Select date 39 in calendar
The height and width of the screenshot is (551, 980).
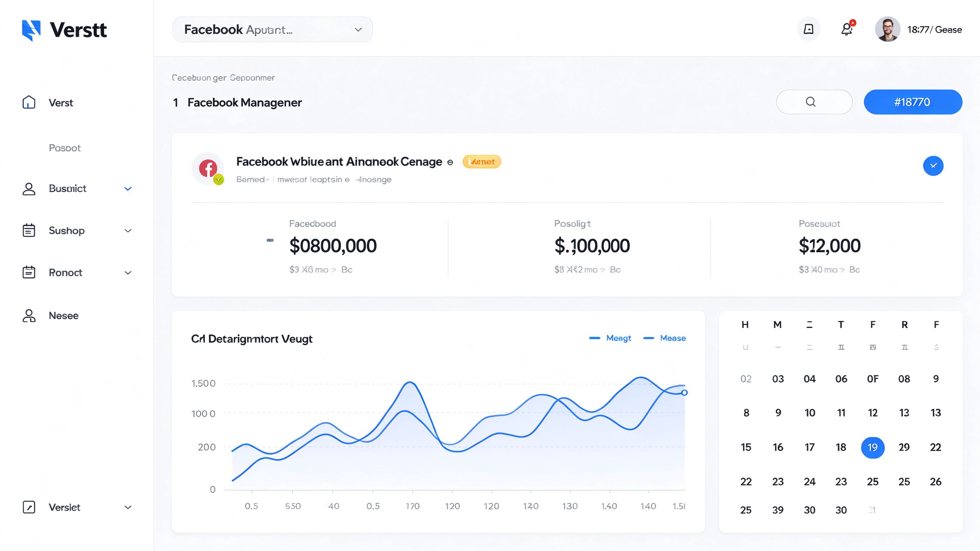click(778, 510)
